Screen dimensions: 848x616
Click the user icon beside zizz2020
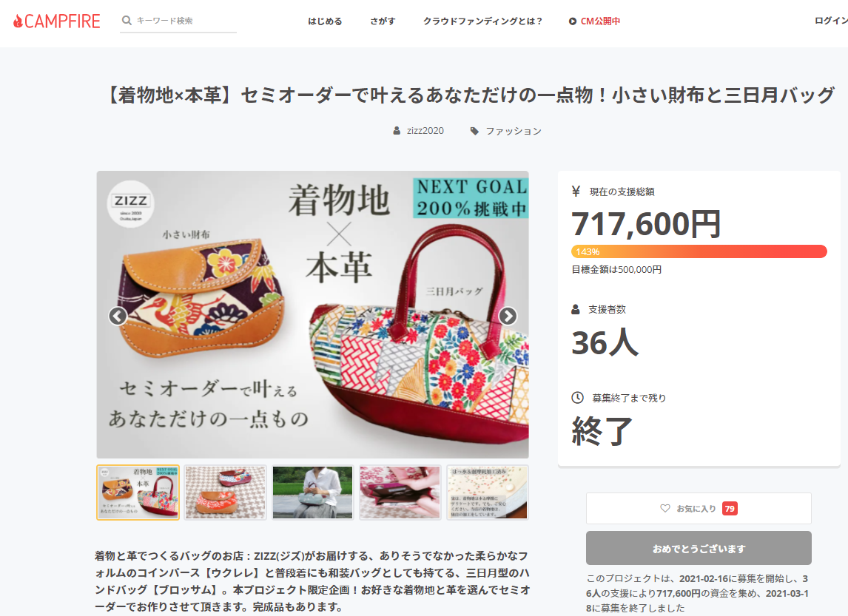pos(397,131)
